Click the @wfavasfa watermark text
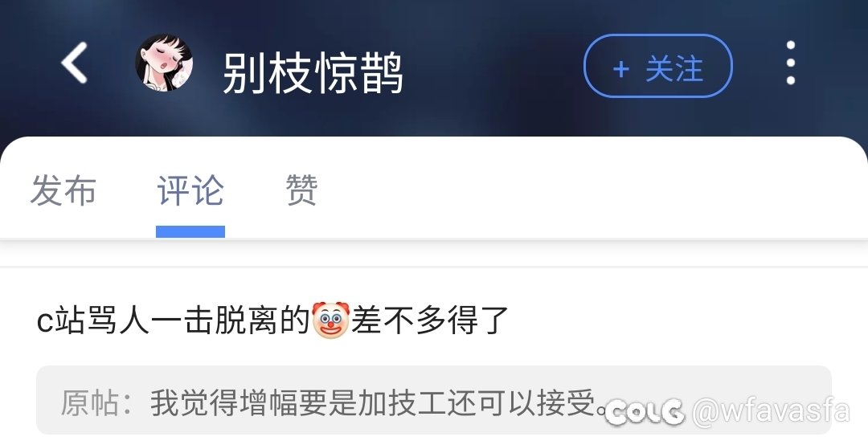This screenshot has height=445, width=868. [771, 411]
